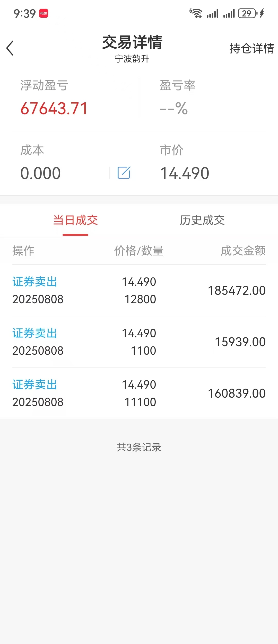Select the 185472.00 transaction amount
Screen dimensions: 278x644
(237, 291)
